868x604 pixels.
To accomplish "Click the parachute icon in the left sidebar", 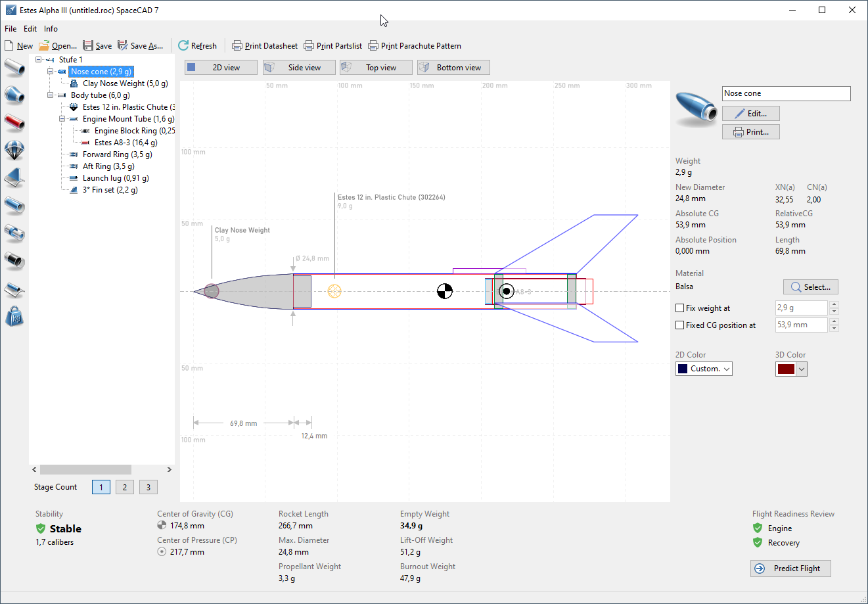I will [x=14, y=150].
